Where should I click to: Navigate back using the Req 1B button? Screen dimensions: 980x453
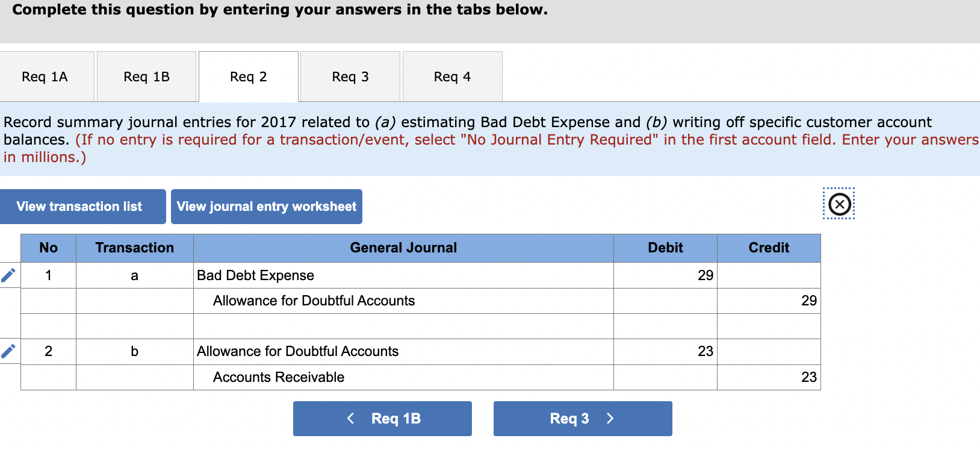pos(382,418)
